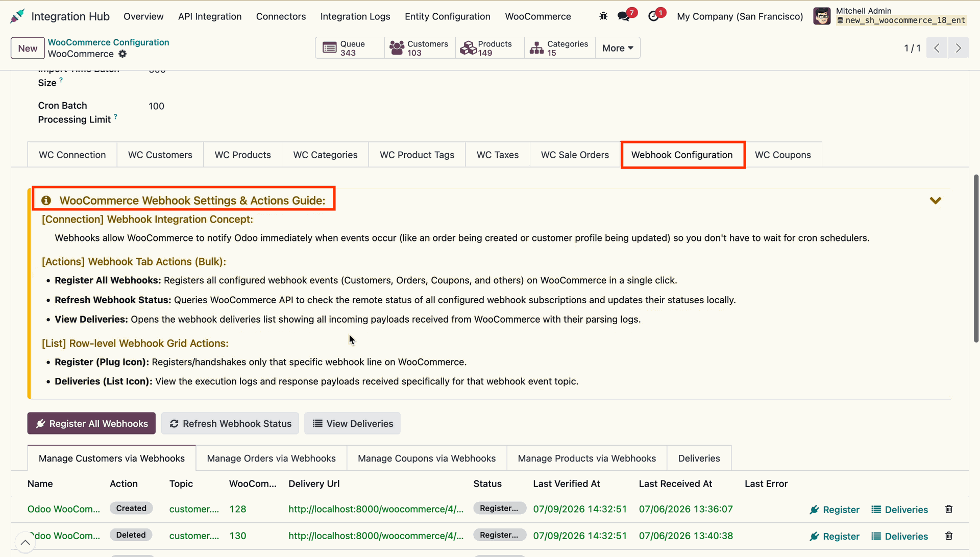Switch to WC Taxes tab
This screenshot has height=557, width=980.
coord(497,155)
